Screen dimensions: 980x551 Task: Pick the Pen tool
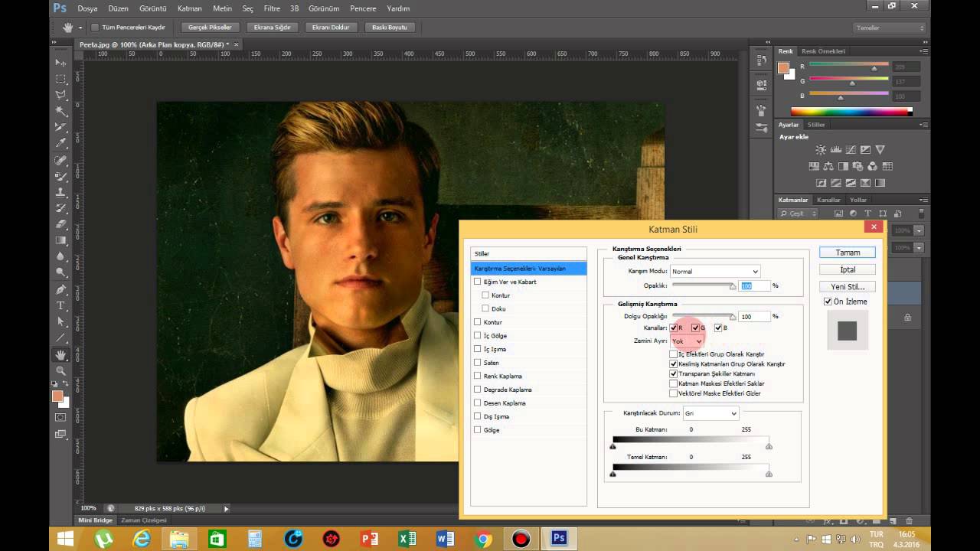coord(61,289)
